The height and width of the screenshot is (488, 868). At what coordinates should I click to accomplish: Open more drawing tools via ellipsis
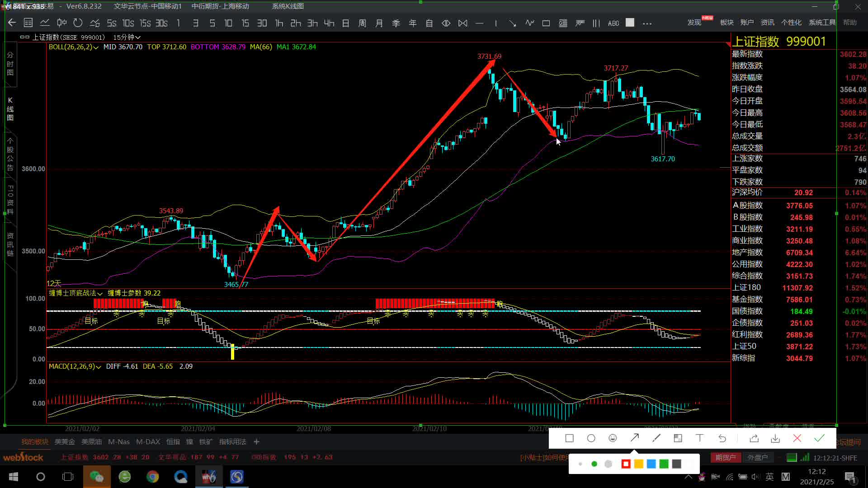point(647,23)
